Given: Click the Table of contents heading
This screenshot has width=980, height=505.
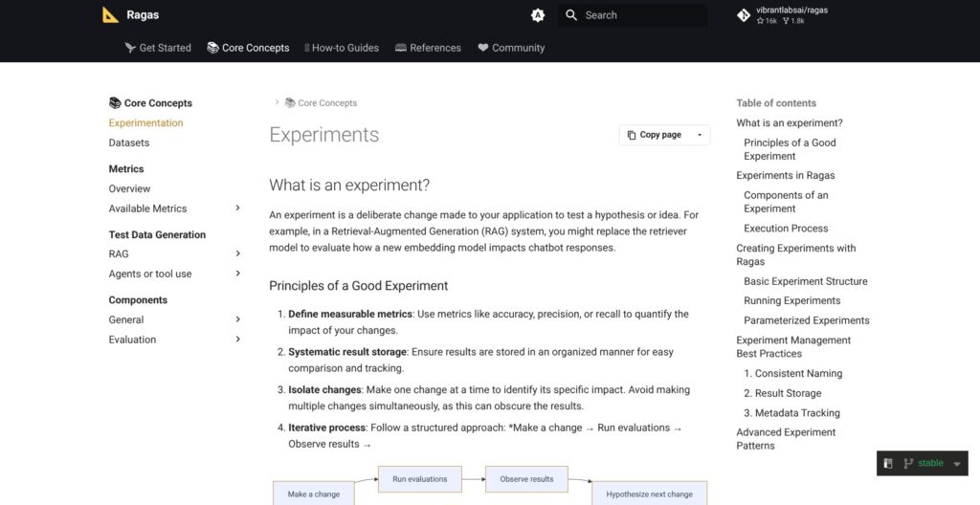Looking at the screenshot, I should 776,103.
